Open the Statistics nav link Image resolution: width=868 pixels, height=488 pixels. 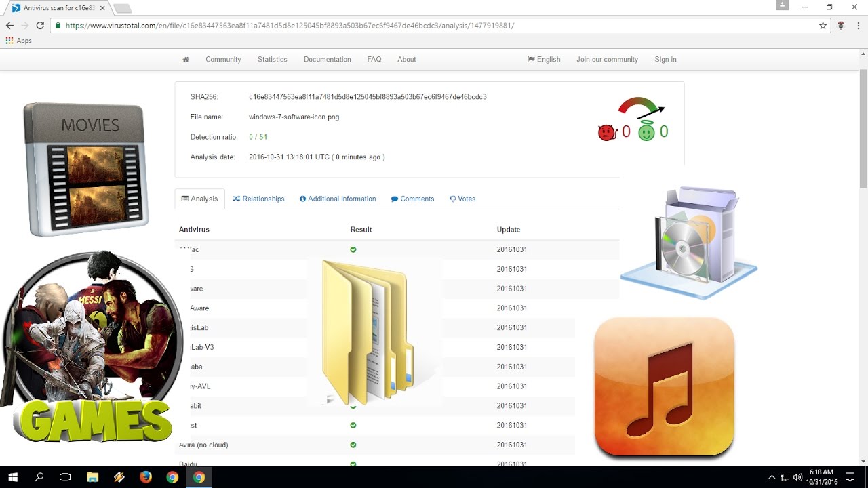pos(272,60)
